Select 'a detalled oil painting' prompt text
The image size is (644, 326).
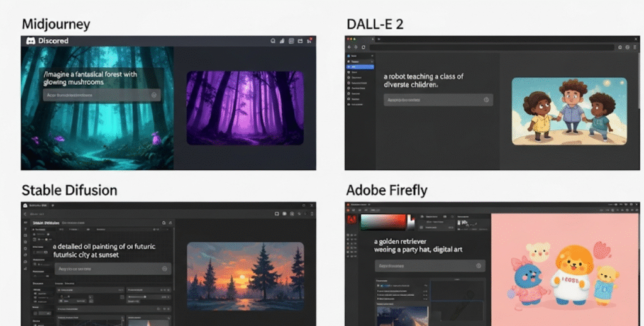click(89, 246)
